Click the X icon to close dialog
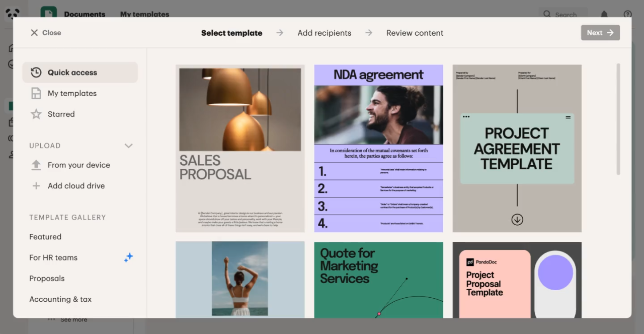The image size is (644, 334). 34,33
